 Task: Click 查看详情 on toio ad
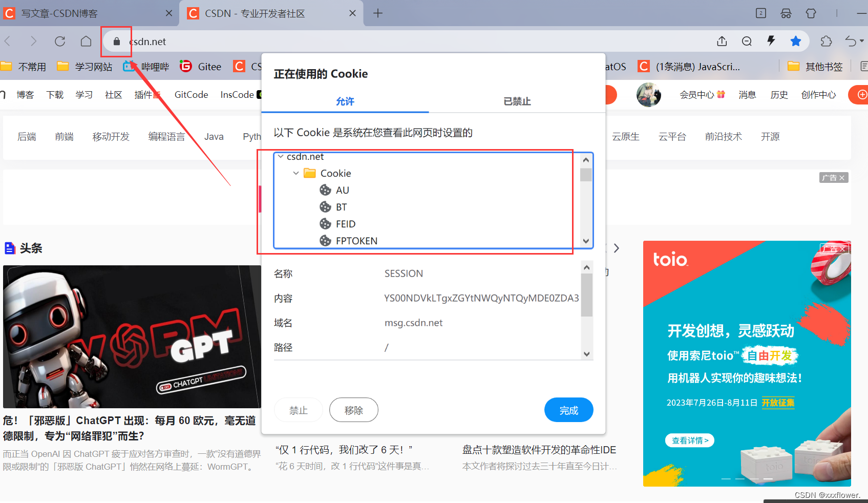[690, 441]
